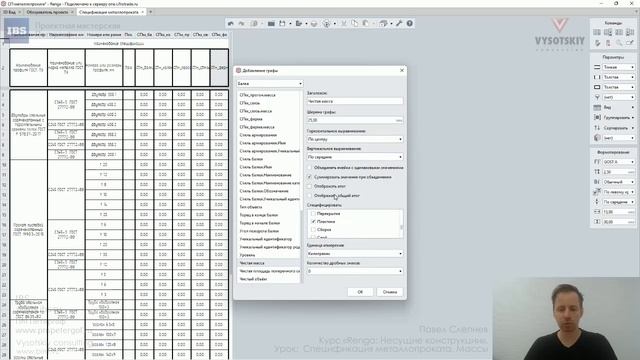Click the Copy icon in the toolbar

(354, 24)
